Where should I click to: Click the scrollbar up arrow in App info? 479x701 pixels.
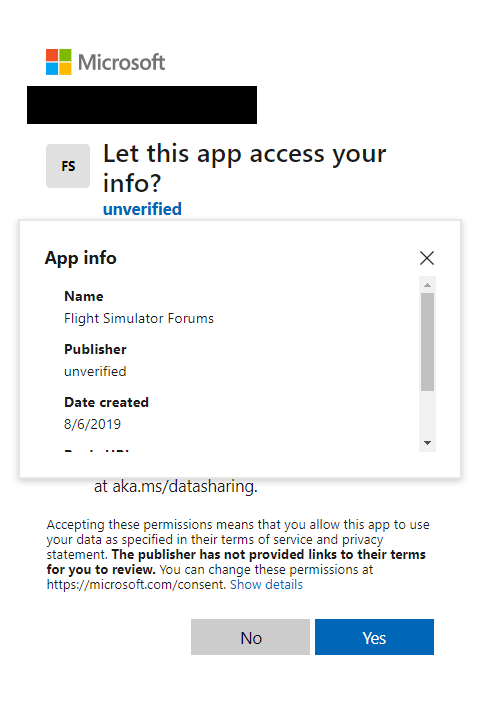428,285
